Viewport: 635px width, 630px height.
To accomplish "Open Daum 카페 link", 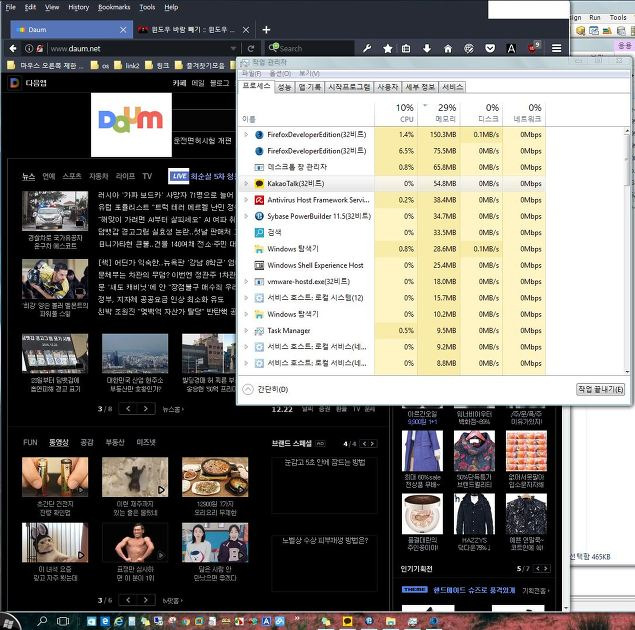I will click(179, 83).
